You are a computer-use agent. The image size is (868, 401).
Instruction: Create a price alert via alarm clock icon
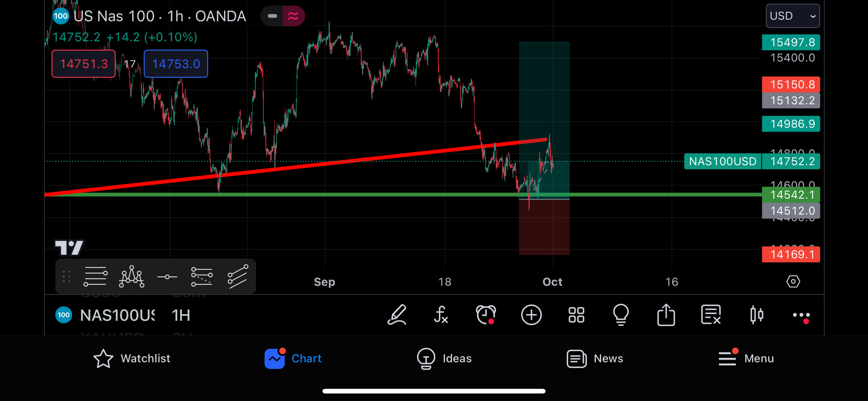pos(486,315)
